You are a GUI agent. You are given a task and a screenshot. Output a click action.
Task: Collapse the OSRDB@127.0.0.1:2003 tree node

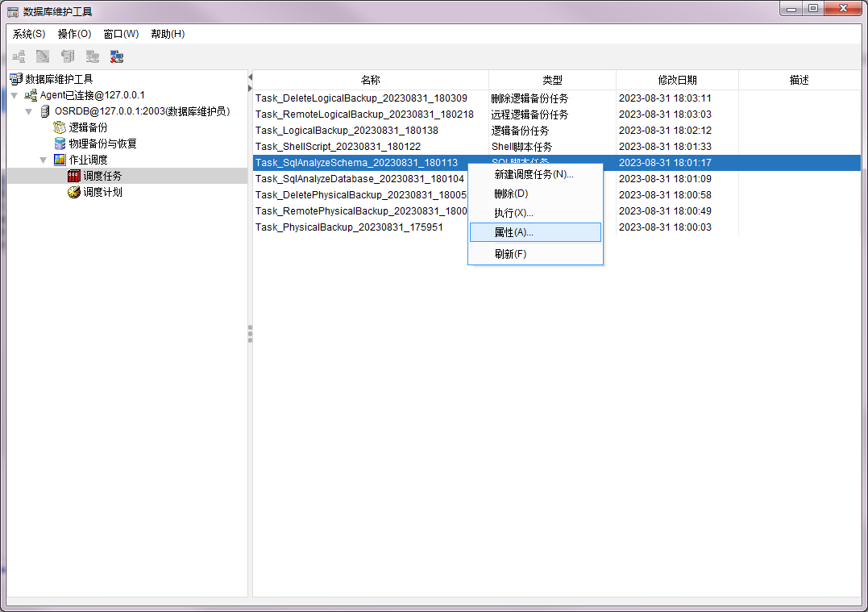[x=29, y=111]
